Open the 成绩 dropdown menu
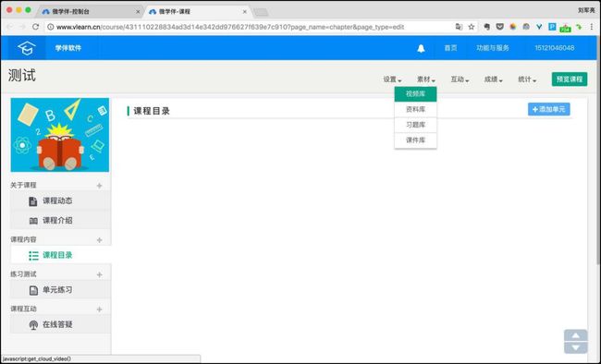Image resolution: width=601 pixels, height=364 pixels. [x=494, y=79]
